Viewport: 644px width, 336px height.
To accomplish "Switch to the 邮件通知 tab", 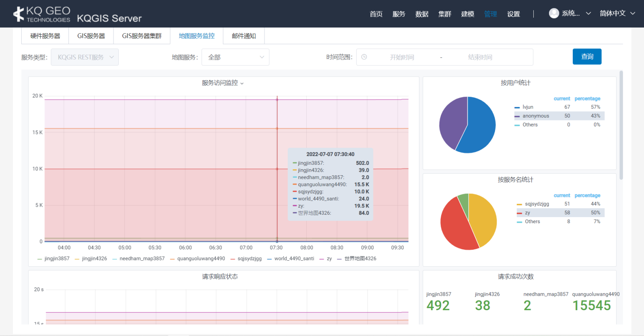I will click(x=244, y=36).
